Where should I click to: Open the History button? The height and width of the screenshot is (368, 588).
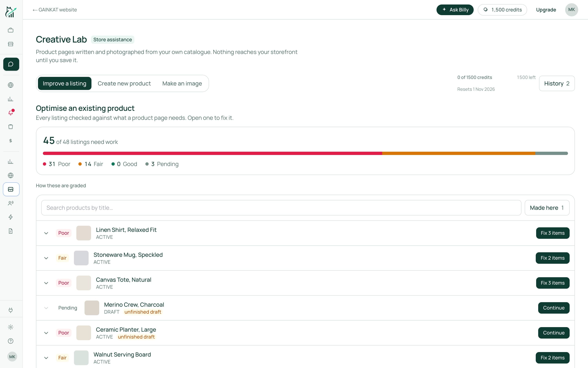pyautogui.click(x=557, y=83)
